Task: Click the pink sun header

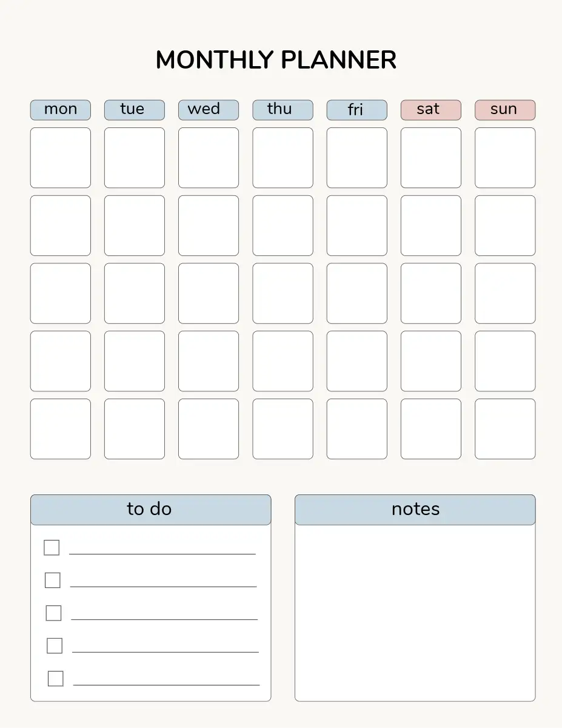Action: pos(505,110)
